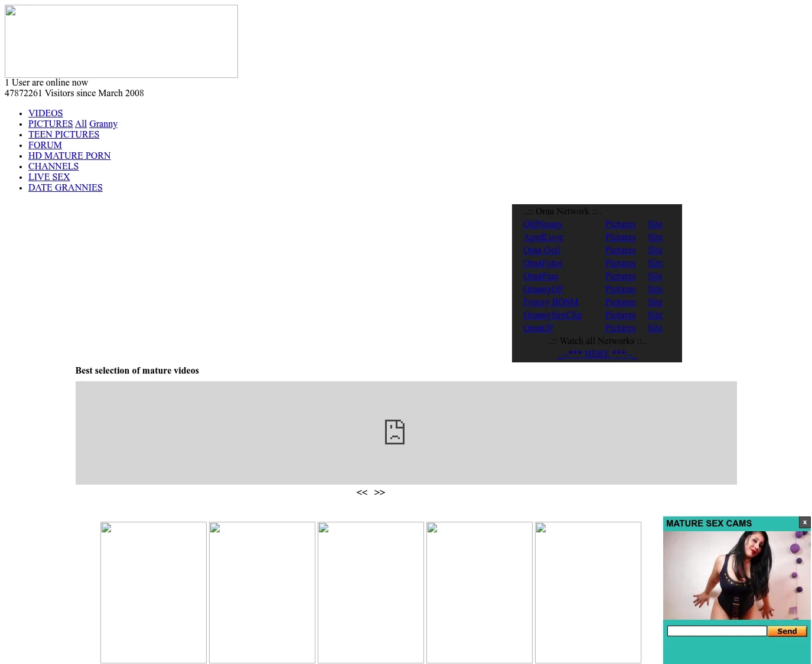812x664 pixels.
Task: Click Site link in the AgedLove row
Action: coord(655,237)
